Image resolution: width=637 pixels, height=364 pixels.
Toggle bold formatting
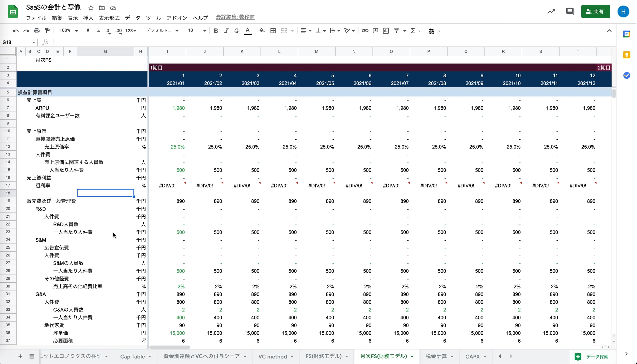(216, 31)
